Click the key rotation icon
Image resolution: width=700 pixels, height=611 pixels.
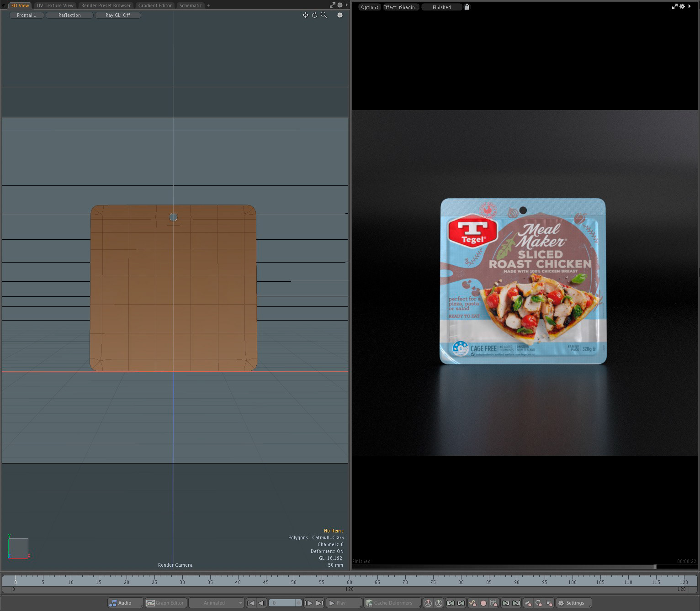pos(538,603)
